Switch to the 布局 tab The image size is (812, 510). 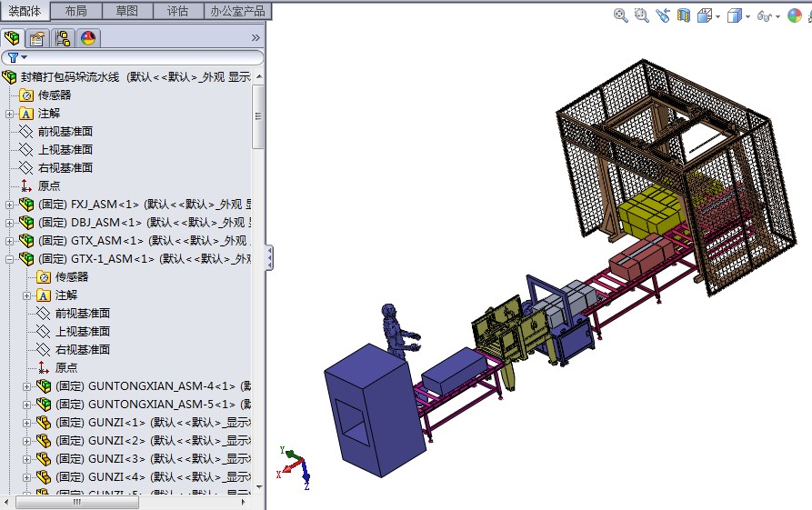pyautogui.click(x=76, y=11)
